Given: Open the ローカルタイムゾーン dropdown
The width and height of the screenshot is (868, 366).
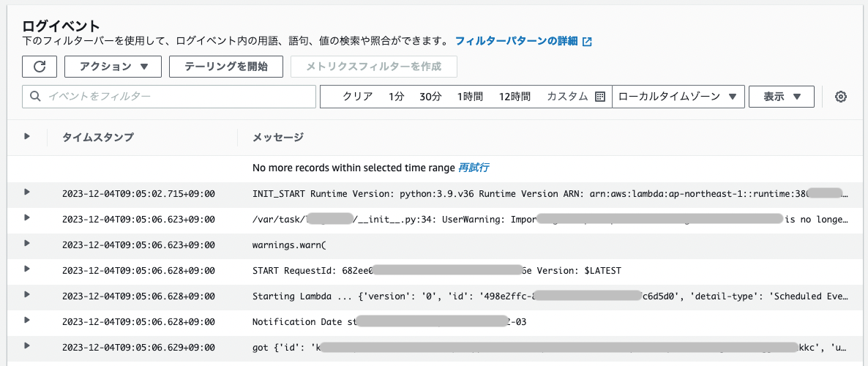Looking at the screenshot, I should click(678, 97).
